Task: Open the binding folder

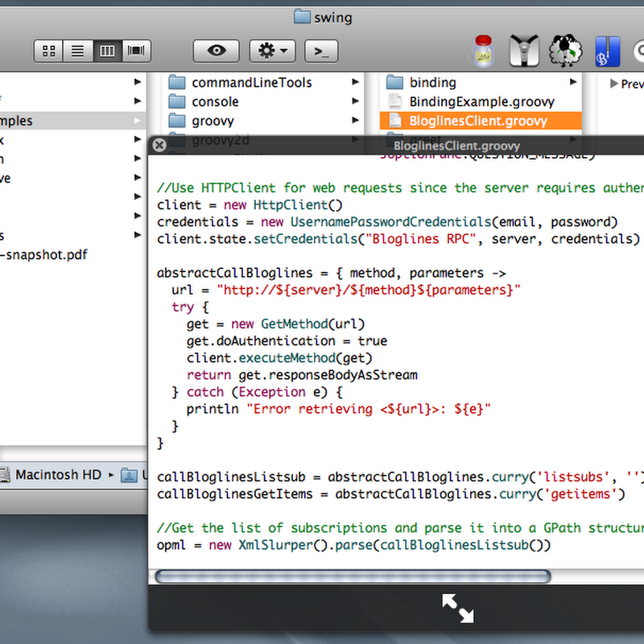Action: click(433, 83)
